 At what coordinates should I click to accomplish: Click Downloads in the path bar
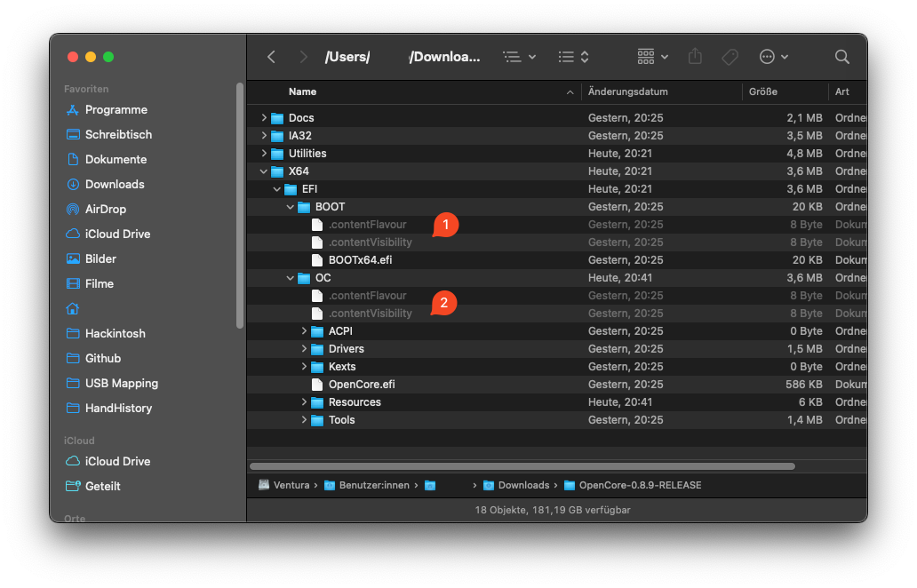(516, 485)
